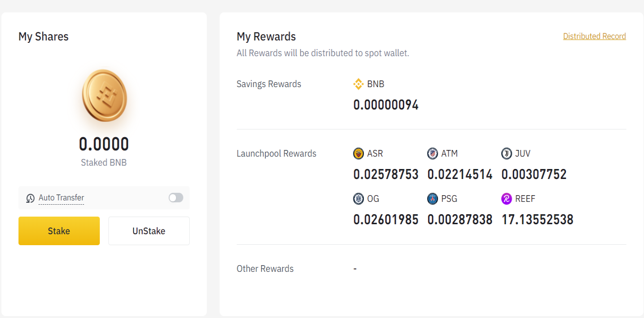
Task: Click the spot wallet distribution note
Action: 323,53
